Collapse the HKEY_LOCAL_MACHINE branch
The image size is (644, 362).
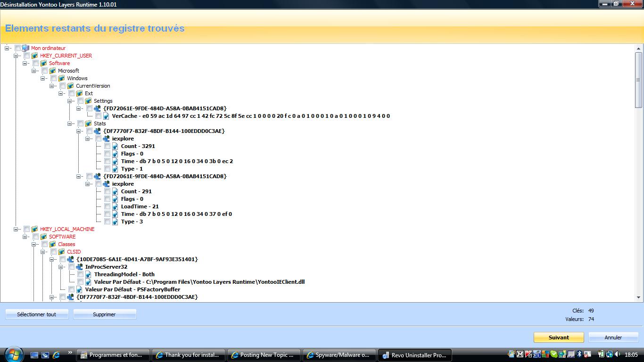point(16,229)
